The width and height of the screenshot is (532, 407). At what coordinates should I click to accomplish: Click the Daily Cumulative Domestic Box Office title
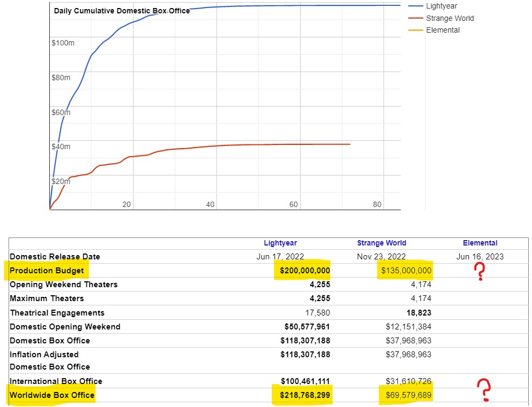tap(121, 11)
